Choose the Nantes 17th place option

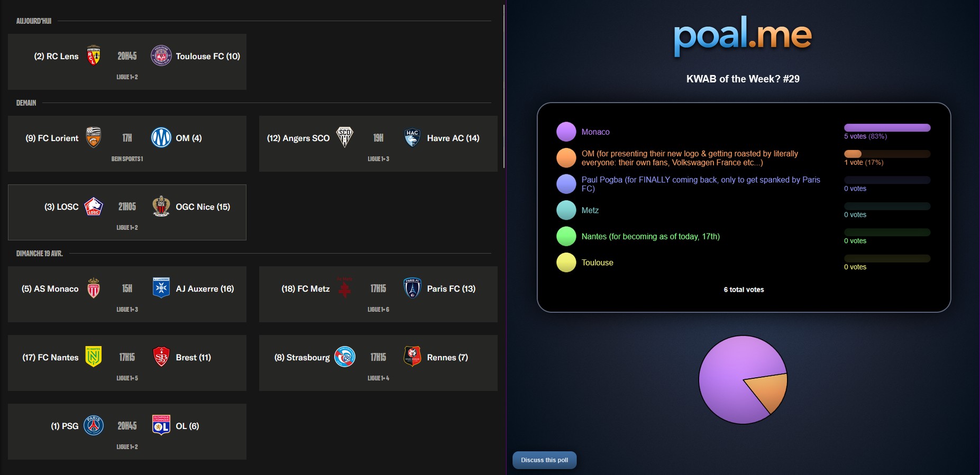pos(651,237)
